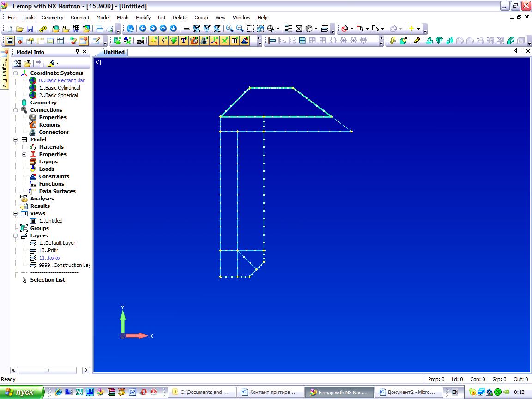This screenshot has width=532, height=399.
Task: Open the Mesh menu
Action: tap(122, 18)
